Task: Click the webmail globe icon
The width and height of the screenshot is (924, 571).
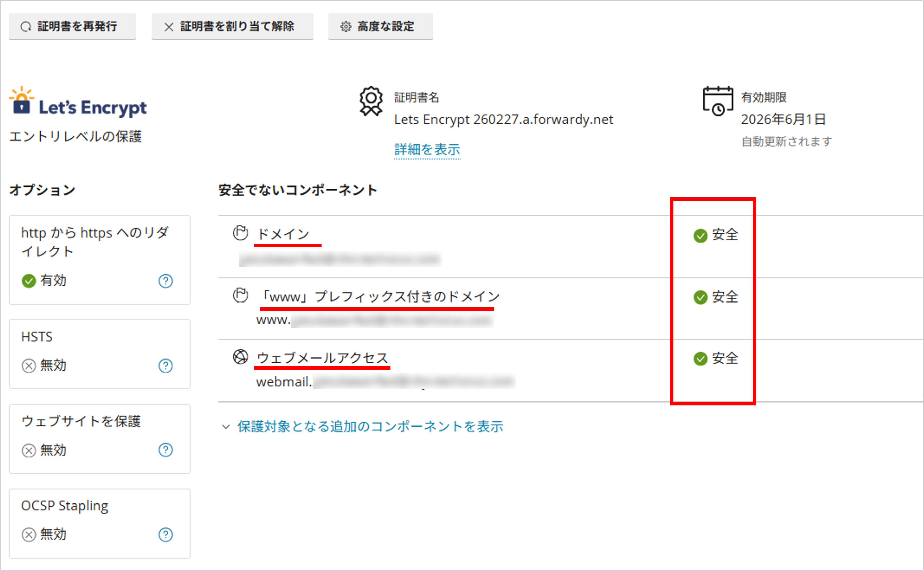Action: click(x=240, y=356)
